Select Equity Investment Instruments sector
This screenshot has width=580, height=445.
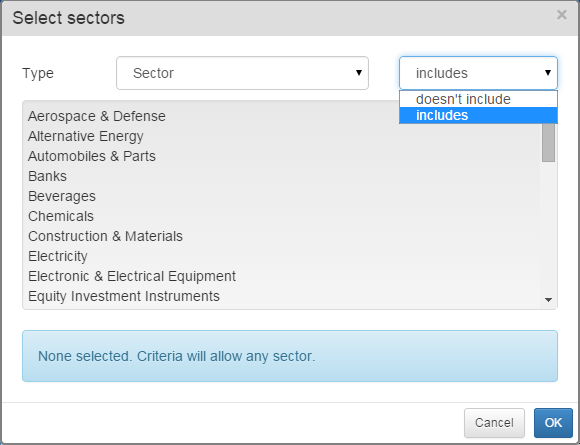(124, 296)
